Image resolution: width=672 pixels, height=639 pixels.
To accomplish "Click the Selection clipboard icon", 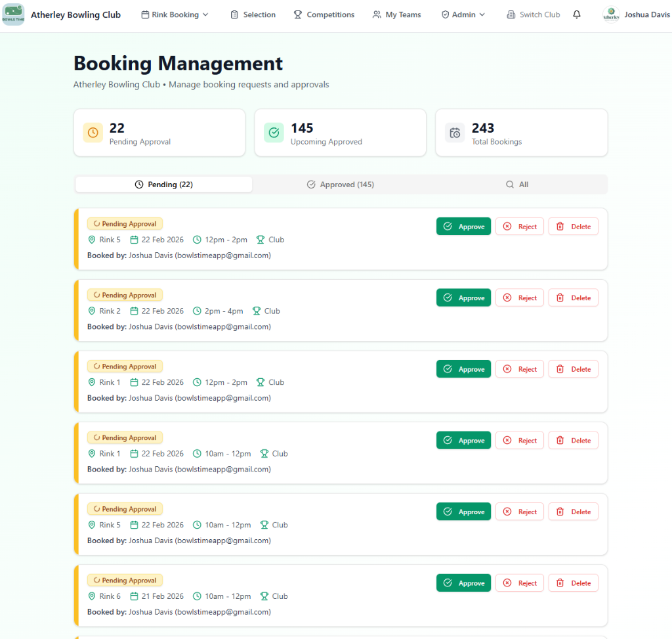I will click(x=234, y=14).
